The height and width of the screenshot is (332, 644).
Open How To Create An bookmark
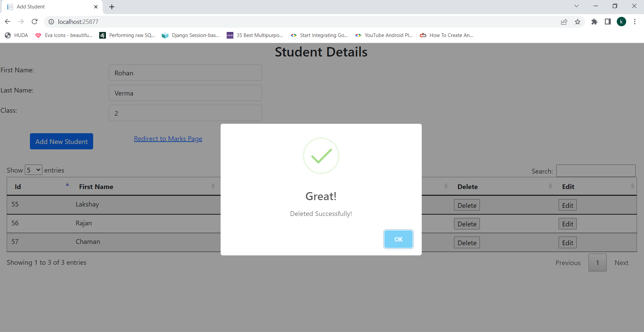(x=447, y=35)
